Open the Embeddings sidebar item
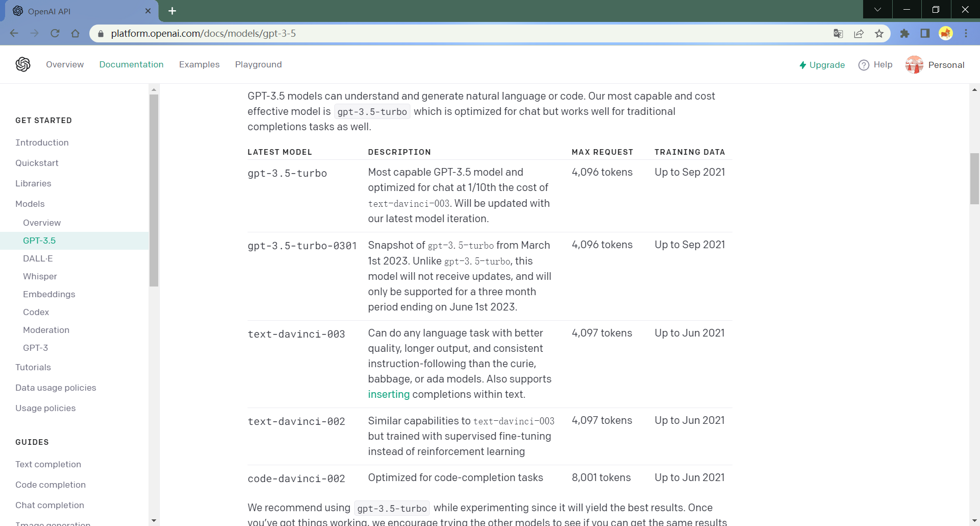This screenshot has height=526, width=980. [49, 294]
